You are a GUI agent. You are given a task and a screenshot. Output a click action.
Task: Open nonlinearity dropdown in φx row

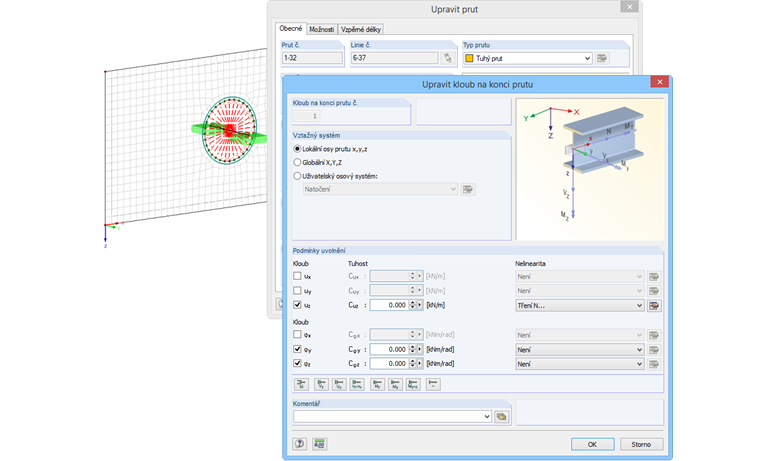pos(580,335)
